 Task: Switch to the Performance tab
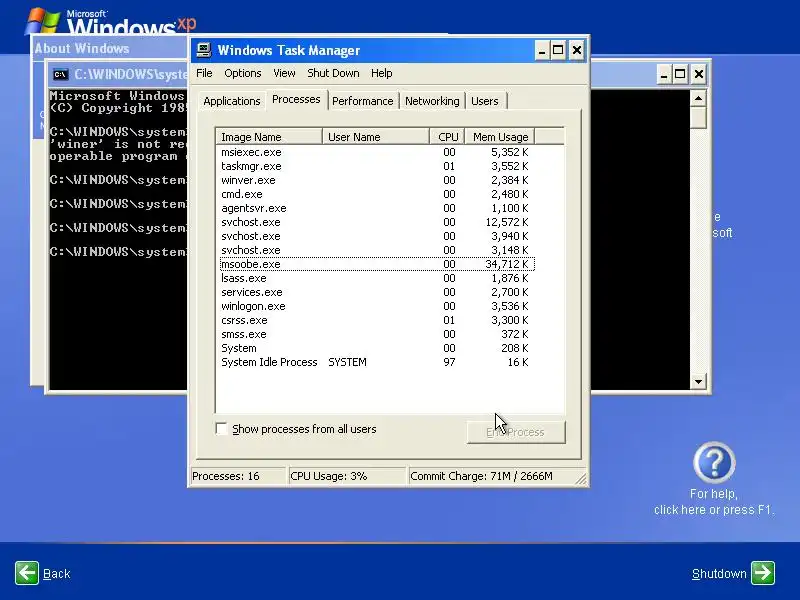362,101
